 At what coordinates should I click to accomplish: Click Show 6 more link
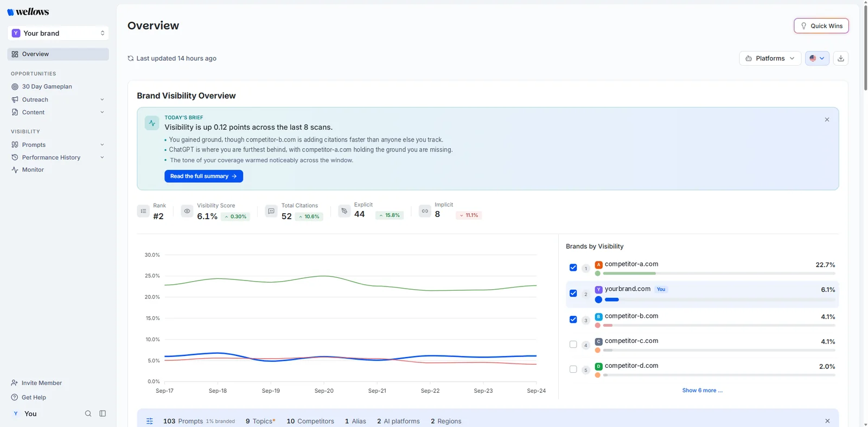702,391
